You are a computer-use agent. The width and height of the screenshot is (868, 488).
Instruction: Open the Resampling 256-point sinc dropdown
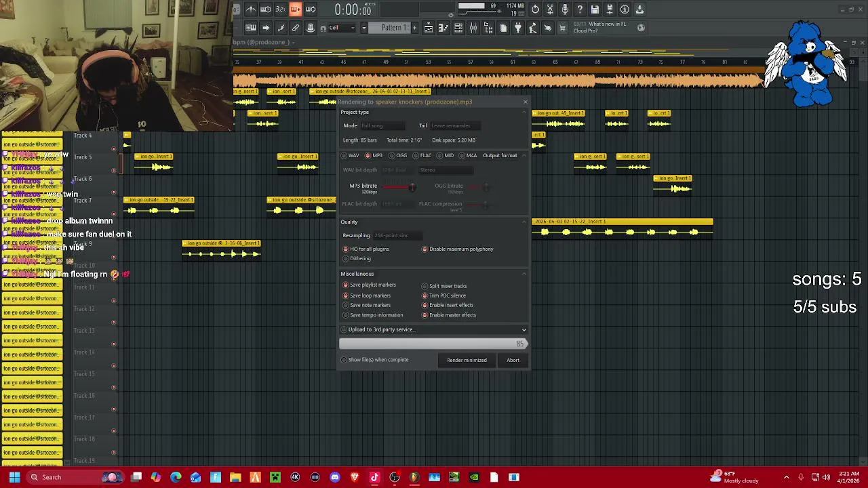(397, 235)
